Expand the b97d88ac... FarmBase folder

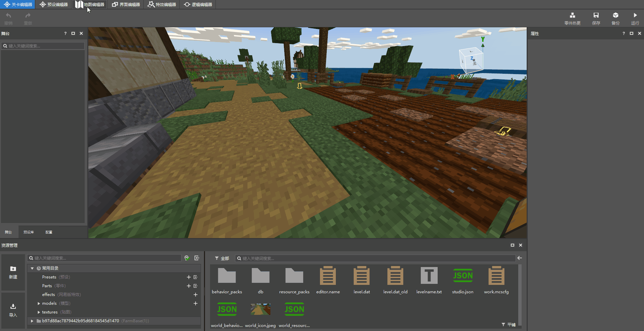(x=32, y=321)
